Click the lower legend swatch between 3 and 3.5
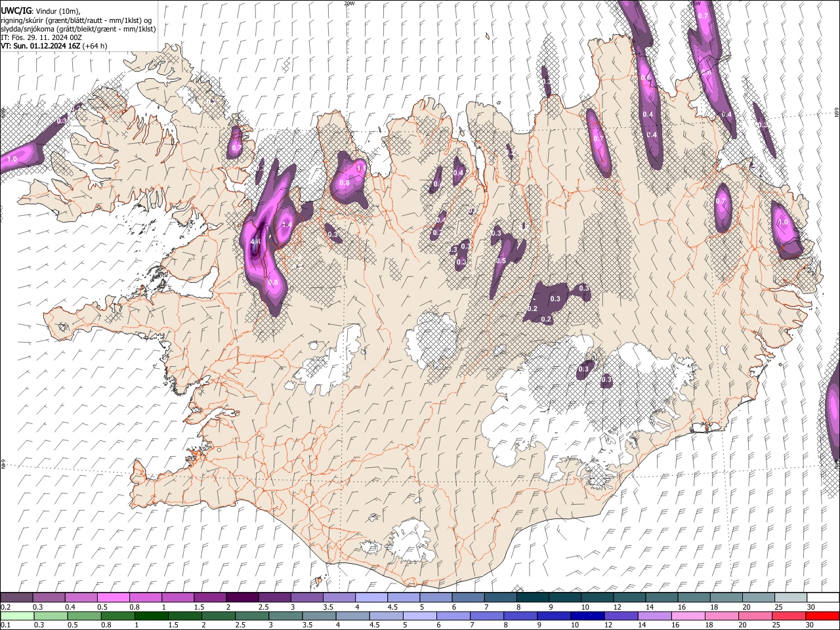The image size is (840, 630). 285,616
